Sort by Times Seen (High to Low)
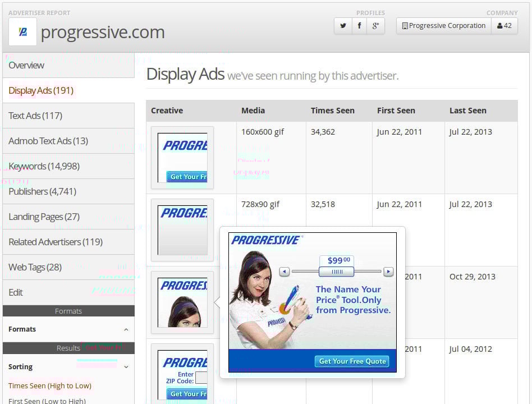 click(50, 385)
